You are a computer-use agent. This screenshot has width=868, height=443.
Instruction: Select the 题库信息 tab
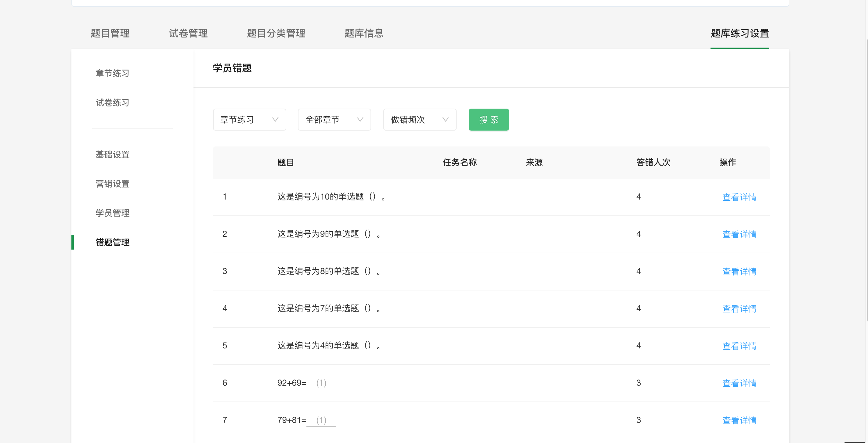tap(363, 33)
